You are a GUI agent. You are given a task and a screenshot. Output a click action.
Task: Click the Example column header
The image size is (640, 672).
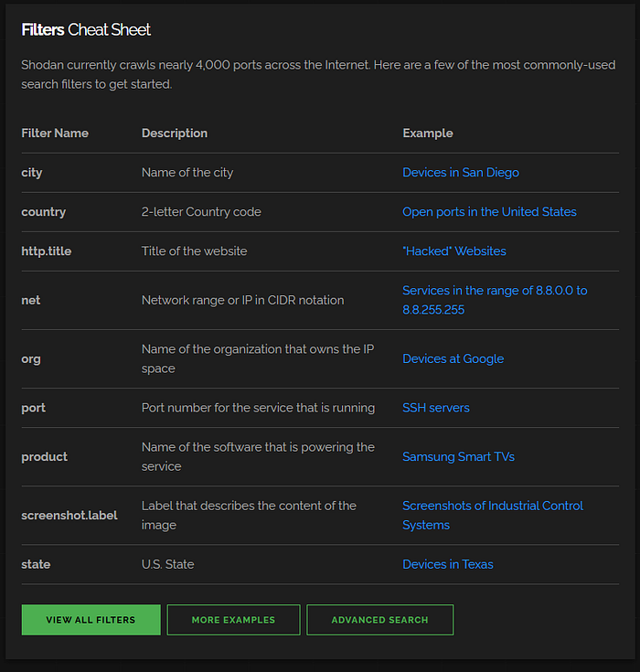click(x=427, y=133)
